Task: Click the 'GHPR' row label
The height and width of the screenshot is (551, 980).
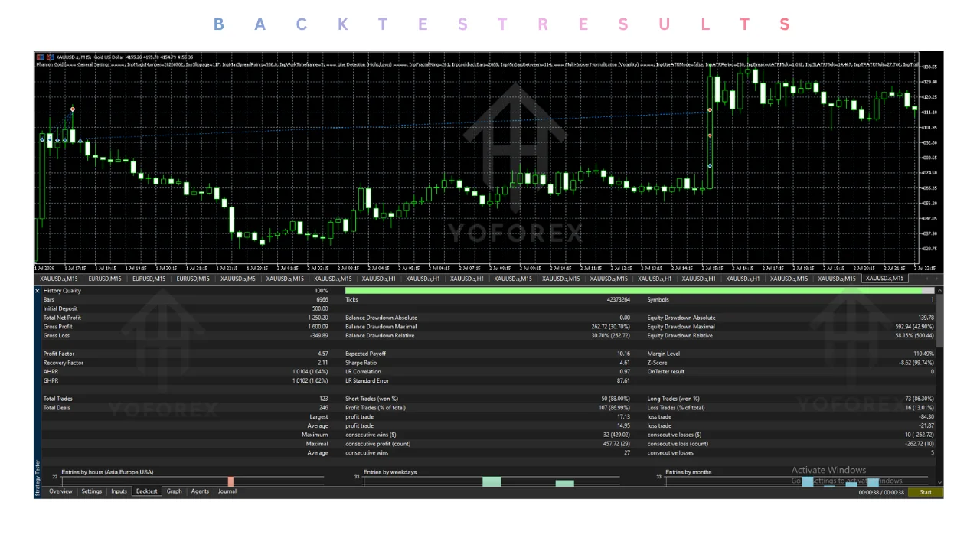Action: pos(51,380)
